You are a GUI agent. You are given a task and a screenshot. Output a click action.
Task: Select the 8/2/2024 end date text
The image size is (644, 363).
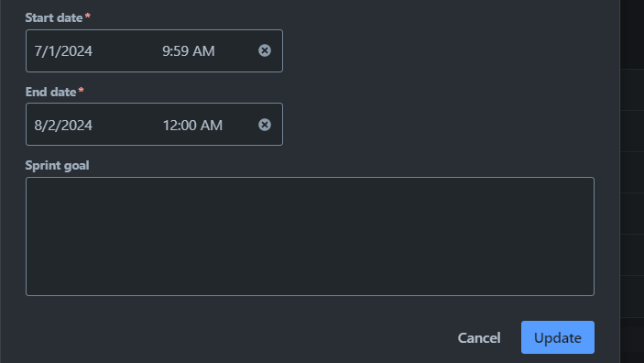[63, 125]
